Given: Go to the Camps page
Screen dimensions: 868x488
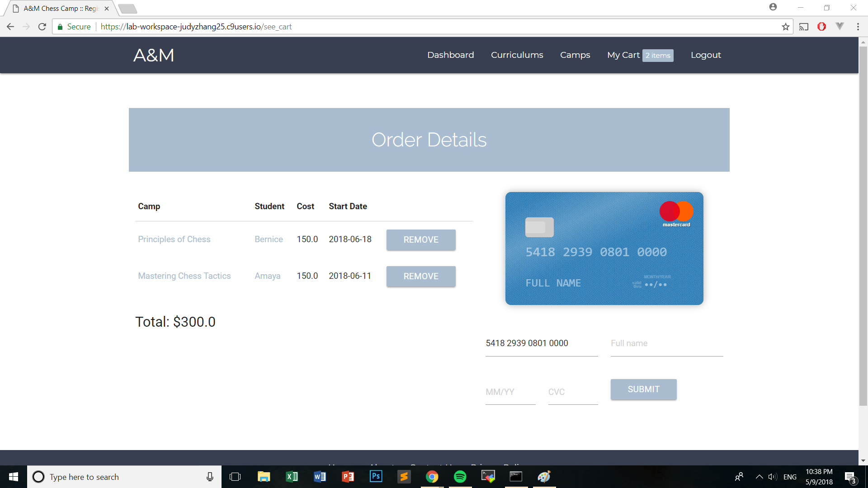Looking at the screenshot, I should (x=575, y=55).
